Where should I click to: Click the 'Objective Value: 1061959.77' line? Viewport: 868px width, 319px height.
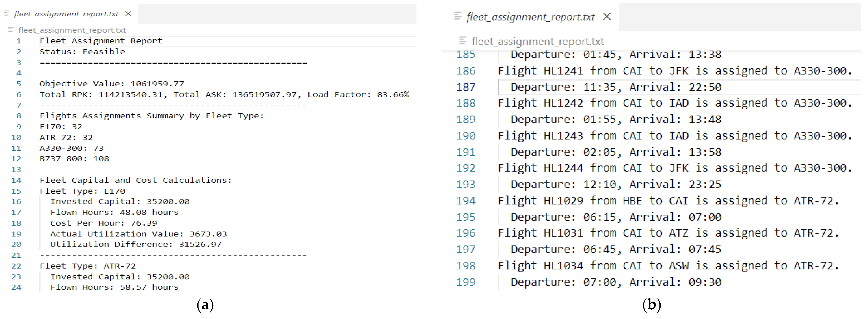[111, 84]
